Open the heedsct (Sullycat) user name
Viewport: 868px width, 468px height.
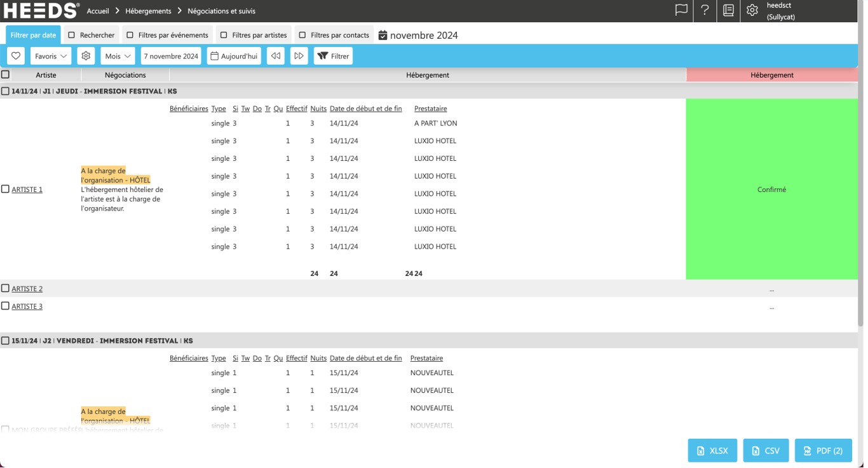coord(781,11)
